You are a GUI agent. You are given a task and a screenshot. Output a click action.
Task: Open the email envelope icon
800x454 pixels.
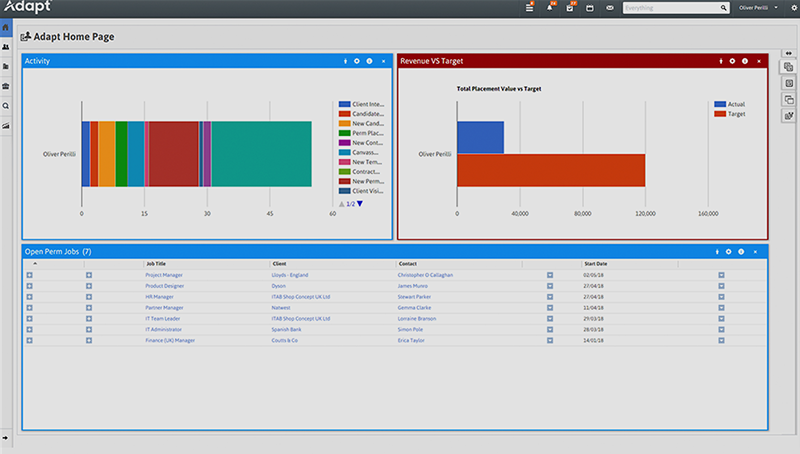click(609, 8)
